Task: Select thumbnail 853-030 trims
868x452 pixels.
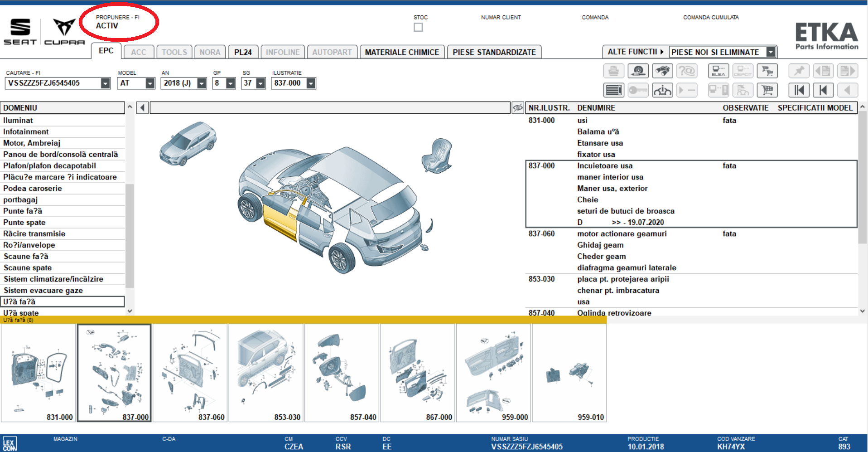Action: pyautogui.click(x=265, y=373)
